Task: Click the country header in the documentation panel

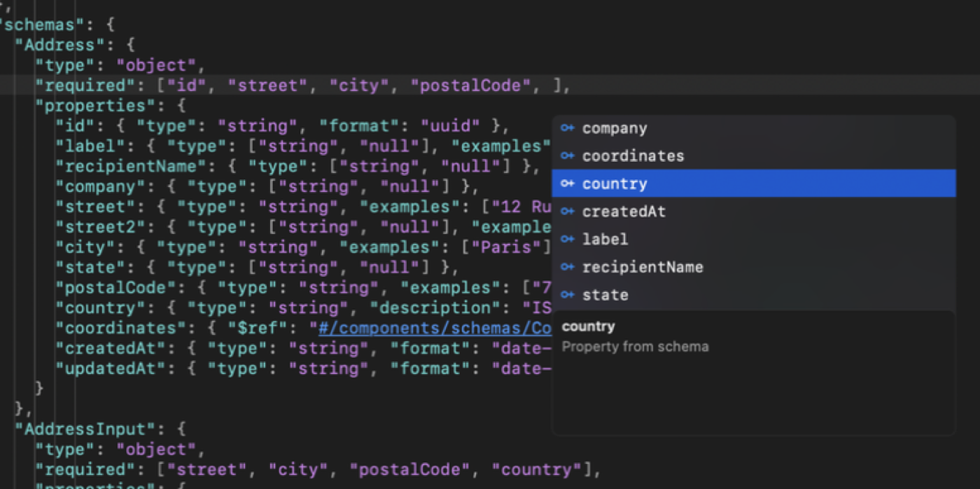Action: [x=588, y=326]
